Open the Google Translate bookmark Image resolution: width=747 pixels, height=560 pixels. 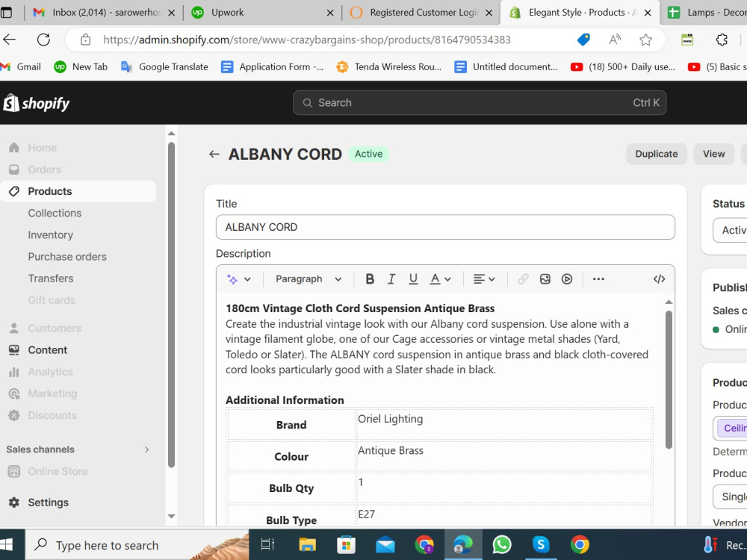tap(164, 67)
